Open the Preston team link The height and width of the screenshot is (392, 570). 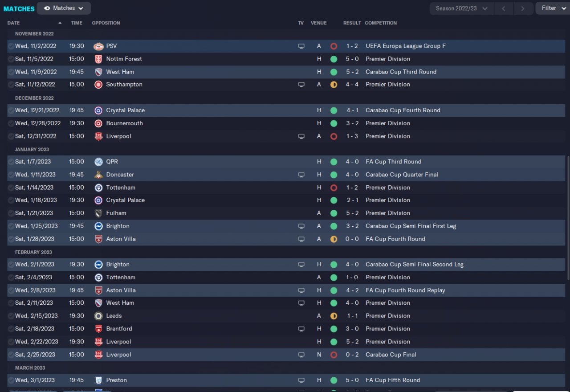(x=117, y=380)
